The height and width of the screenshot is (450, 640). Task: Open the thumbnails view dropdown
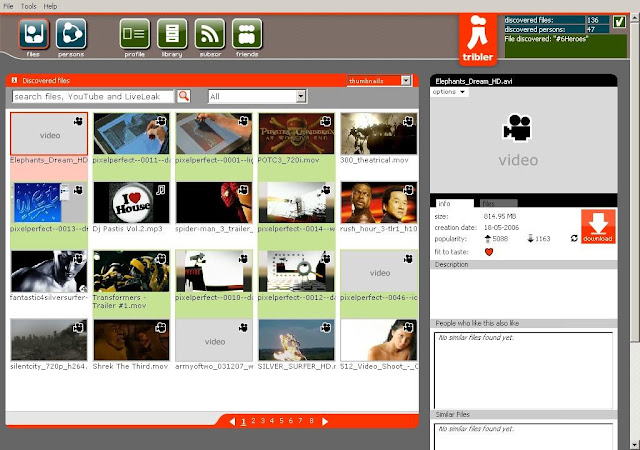tap(406, 80)
